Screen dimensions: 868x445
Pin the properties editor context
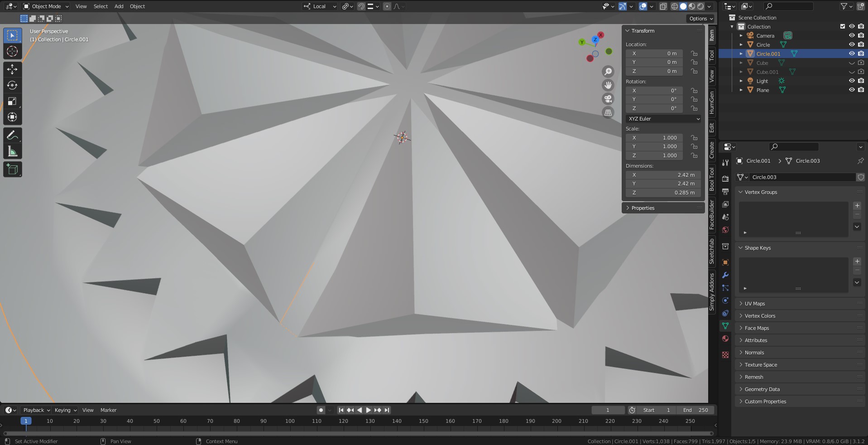pyautogui.click(x=860, y=161)
